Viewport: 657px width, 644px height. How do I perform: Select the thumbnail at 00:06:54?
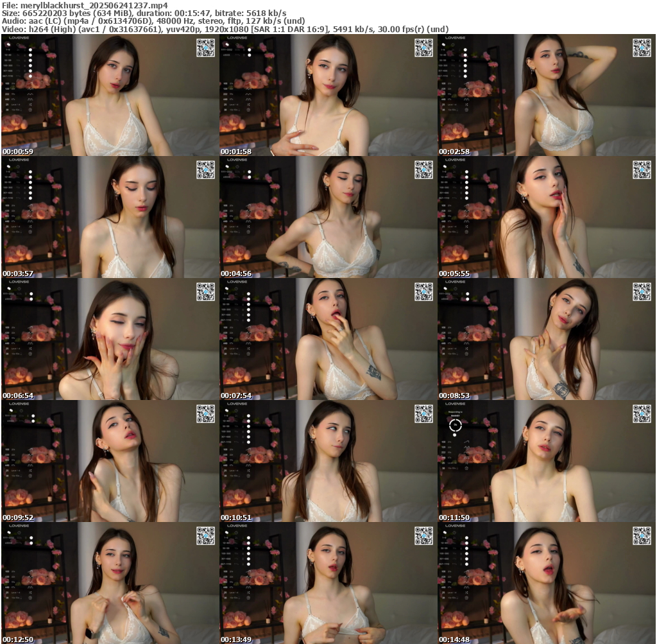pyautogui.click(x=110, y=340)
